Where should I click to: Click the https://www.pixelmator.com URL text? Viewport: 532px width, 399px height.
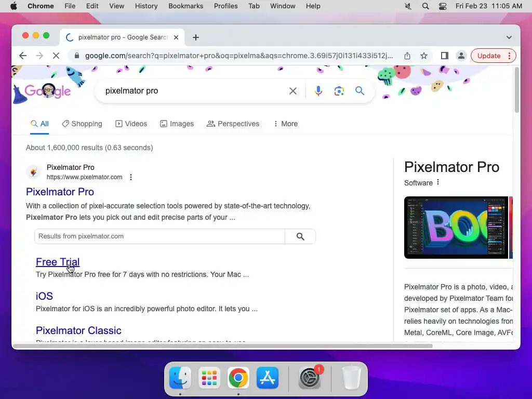click(x=85, y=177)
